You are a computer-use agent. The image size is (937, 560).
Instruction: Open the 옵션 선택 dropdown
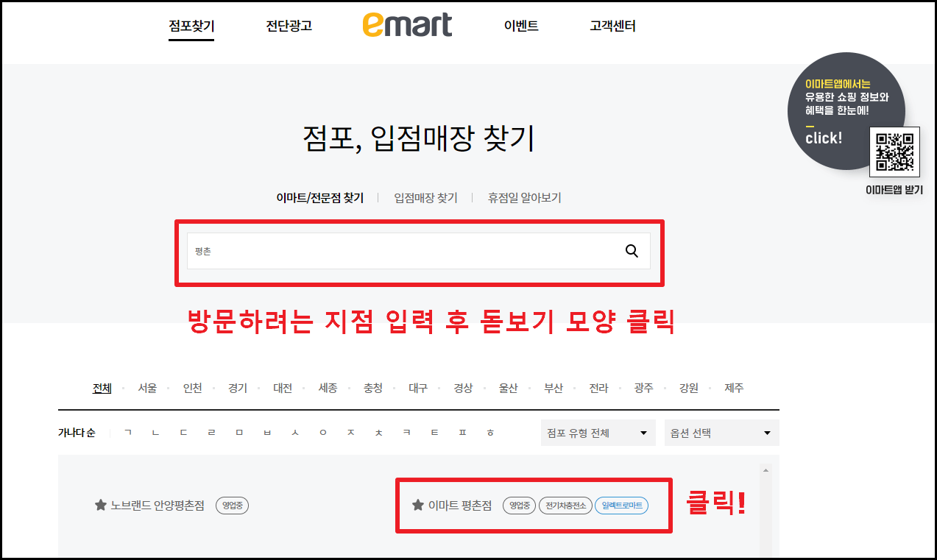point(721,433)
